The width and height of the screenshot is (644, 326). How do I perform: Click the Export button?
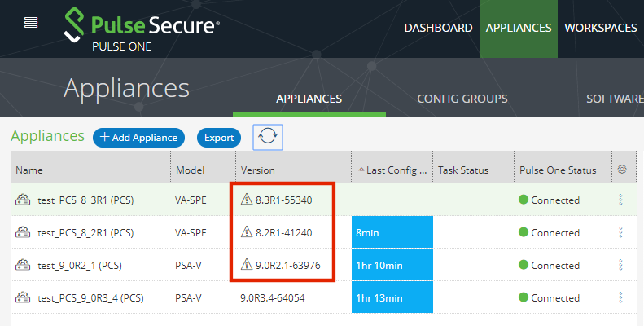click(219, 137)
